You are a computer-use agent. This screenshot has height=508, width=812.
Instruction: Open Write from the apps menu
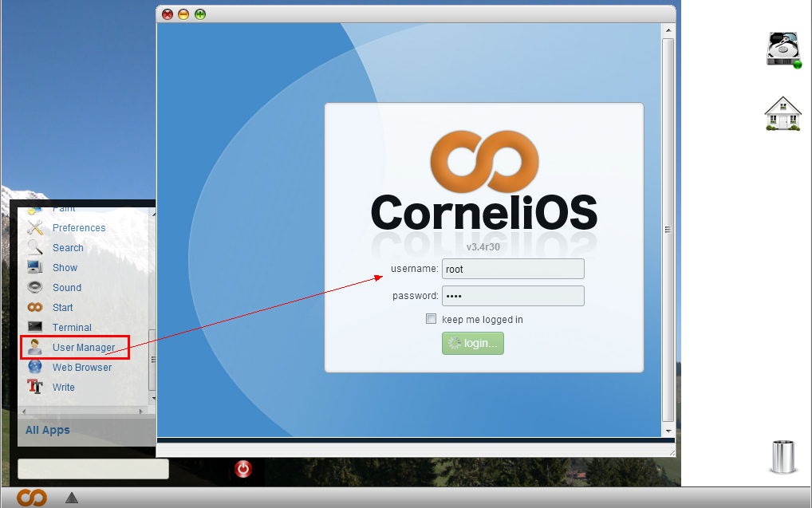coord(63,388)
